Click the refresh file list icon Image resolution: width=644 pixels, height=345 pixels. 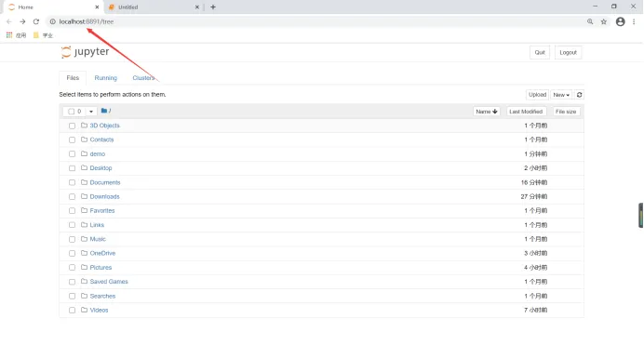pos(579,95)
